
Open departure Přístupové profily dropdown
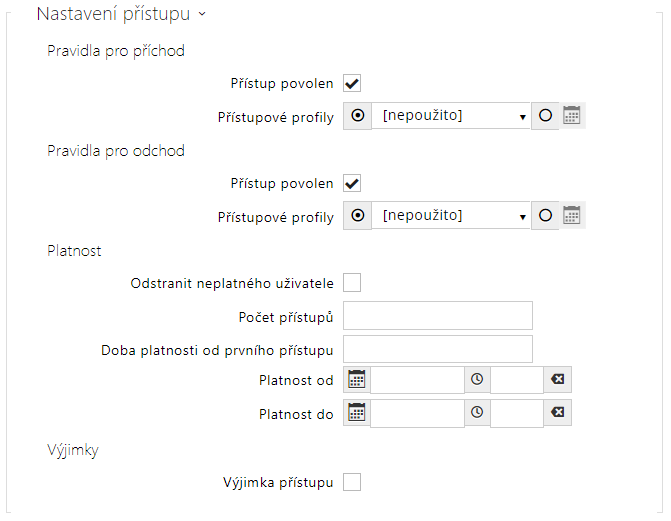click(x=451, y=215)
